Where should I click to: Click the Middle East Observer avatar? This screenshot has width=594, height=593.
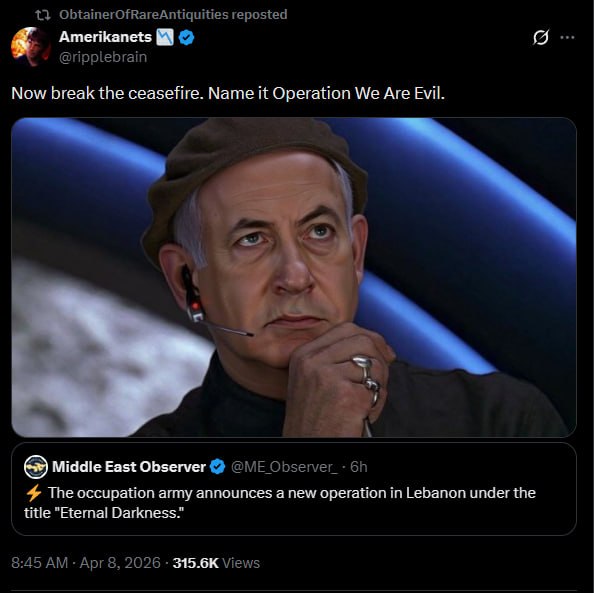[36, 467]
